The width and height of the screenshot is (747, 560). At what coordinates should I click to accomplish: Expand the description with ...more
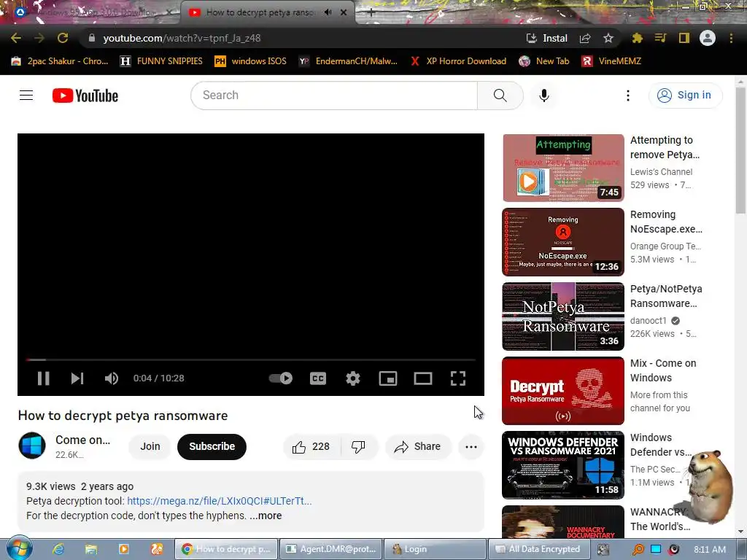click(x=266, y=516)
